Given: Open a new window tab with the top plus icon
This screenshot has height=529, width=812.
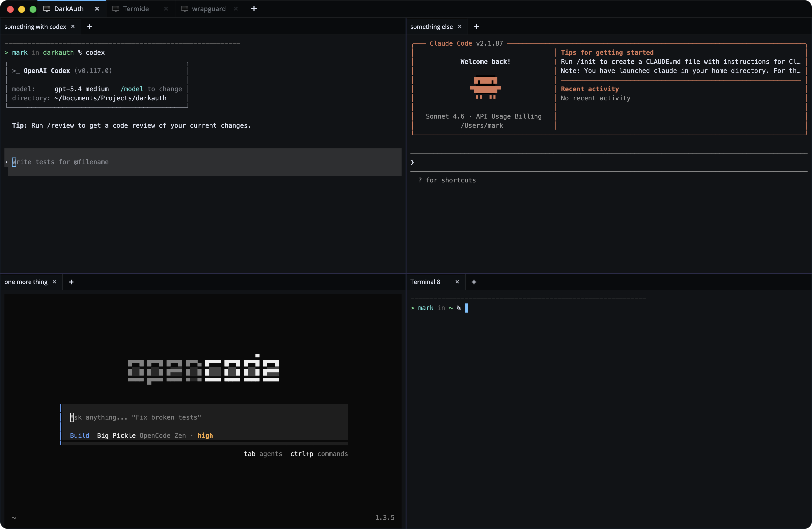Looking at the screenshot, I should 254,9.
